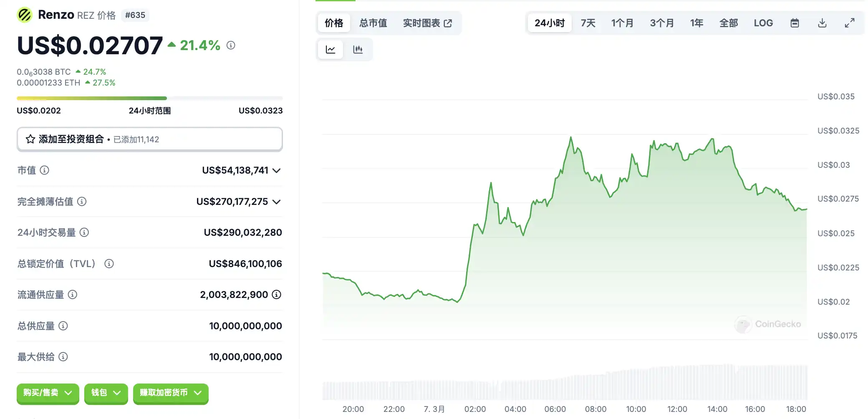Select the 7天 time range
This screenshot has width=868, height=419.
point(588,23)
